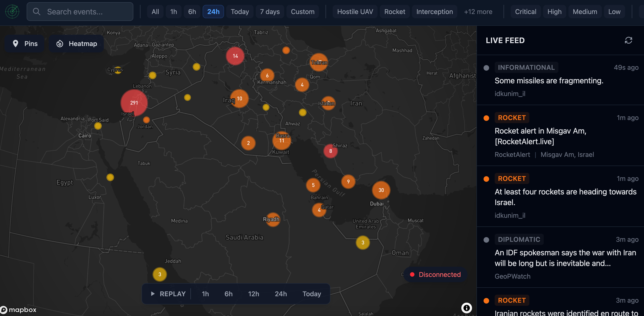Click the 291 cluster over Israel
The width and height of the screenshot is (644, 316).
point(134,103)
